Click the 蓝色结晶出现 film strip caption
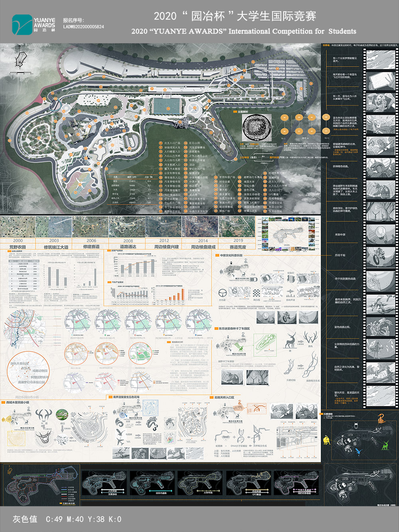Image resolution: width=399 pixels, height=532 pixels. pyautogui.click(x=342, y=327)
